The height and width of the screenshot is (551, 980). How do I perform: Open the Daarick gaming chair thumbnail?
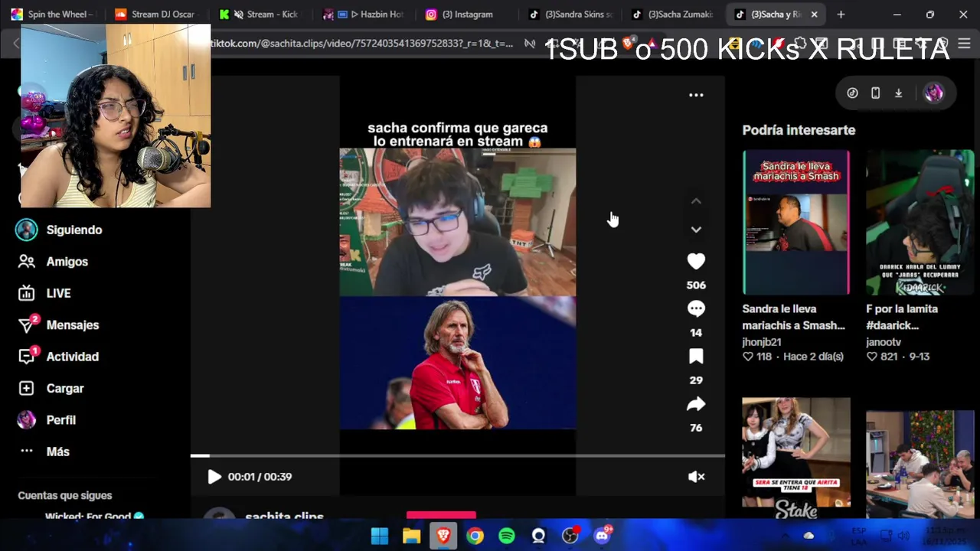click(920, 222)
